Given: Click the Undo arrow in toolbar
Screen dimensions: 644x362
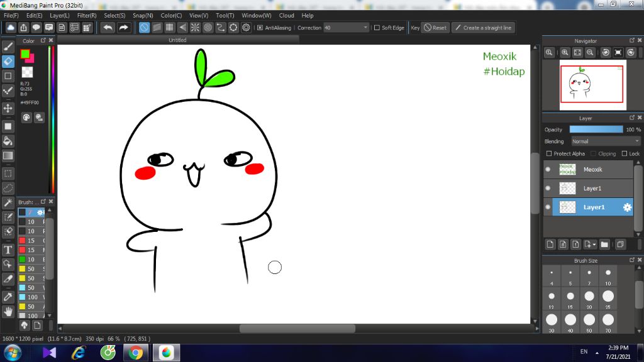Looking at the screenshot, I should [108, 28].
